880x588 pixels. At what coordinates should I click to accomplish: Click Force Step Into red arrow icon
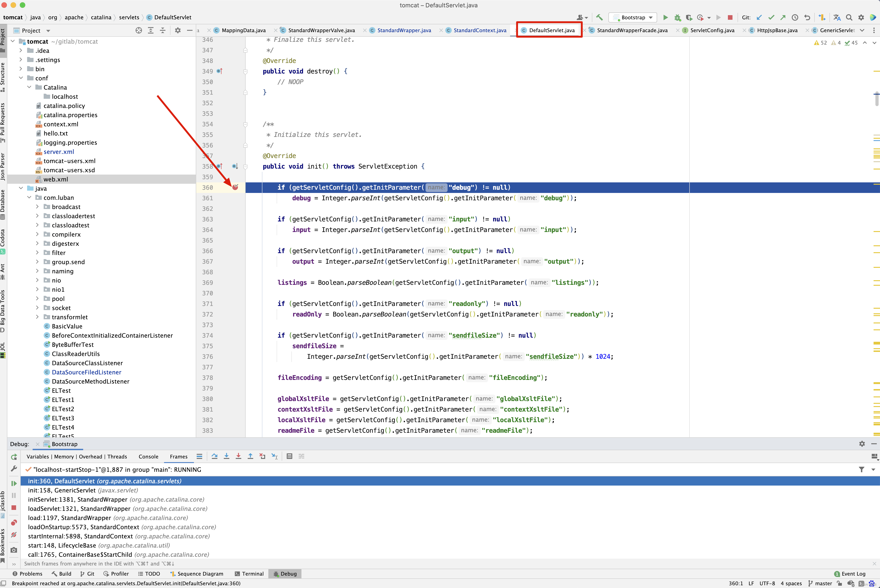[x=238, y=456]
